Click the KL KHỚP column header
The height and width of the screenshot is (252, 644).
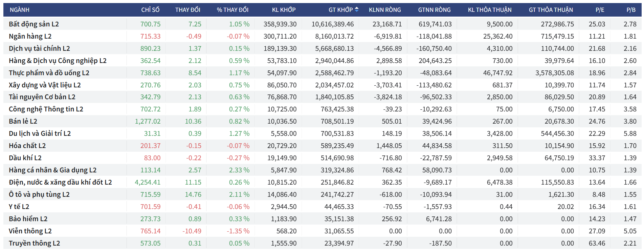click(284, 10)
